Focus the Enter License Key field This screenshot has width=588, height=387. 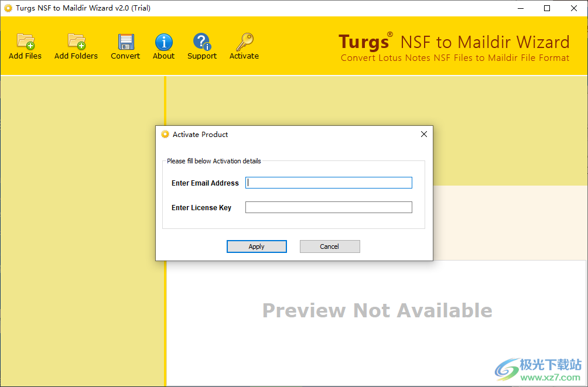[x=329, y=207]
